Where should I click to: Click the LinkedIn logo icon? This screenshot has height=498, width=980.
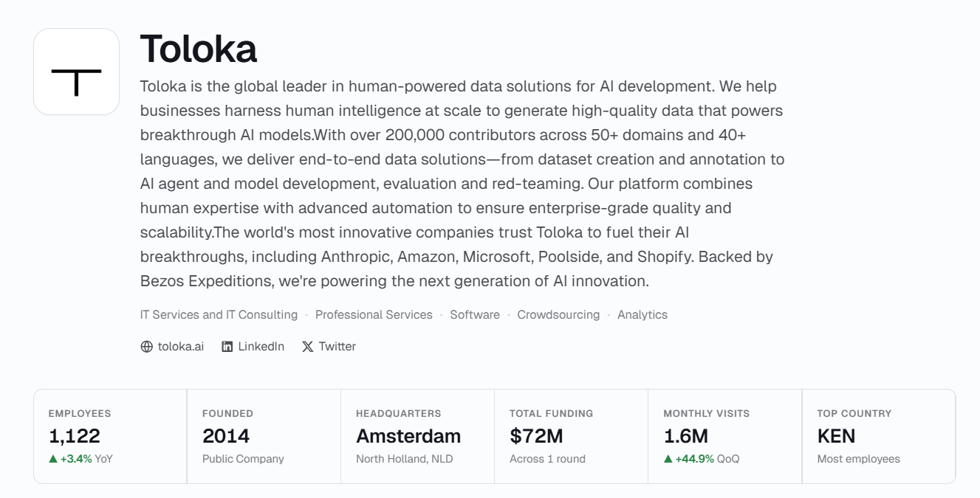[x=227, y=346]
